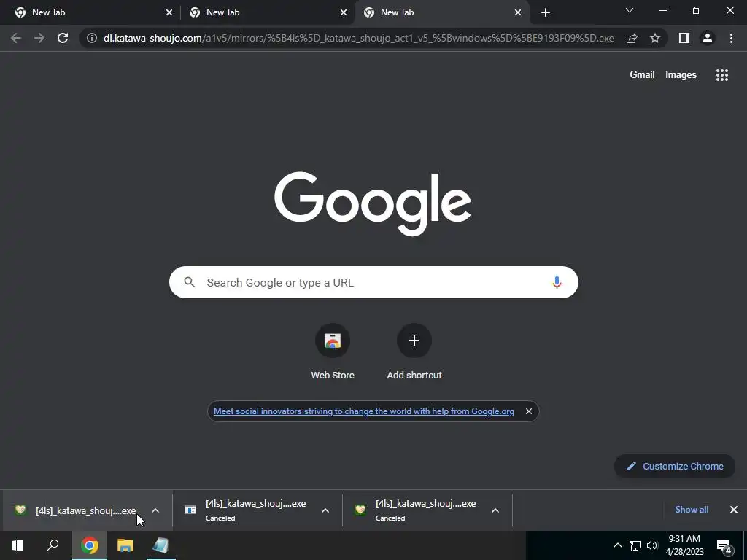The height and width of the screenshot is (560, 747).
Task: Go forward using the forward arrow
Action: pos(39,38)
